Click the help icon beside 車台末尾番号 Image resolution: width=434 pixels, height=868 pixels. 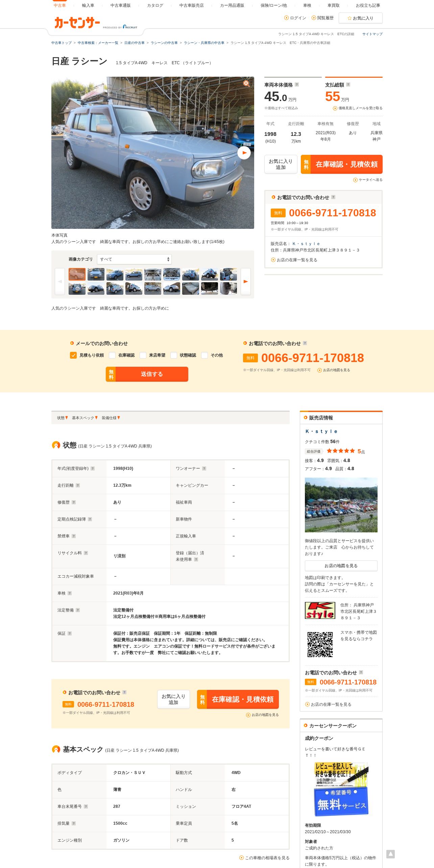point(86,806)
